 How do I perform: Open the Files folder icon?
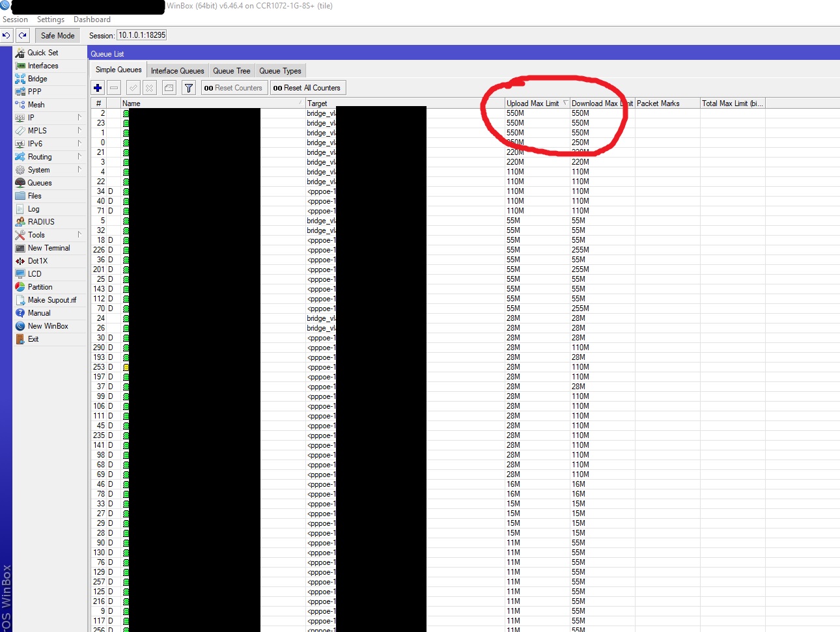pos(20,196)
